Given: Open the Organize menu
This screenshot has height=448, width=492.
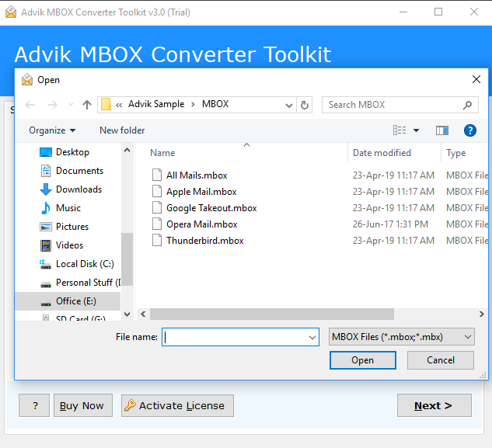Looking at the screenshot, I should click(x=52, y=130).
